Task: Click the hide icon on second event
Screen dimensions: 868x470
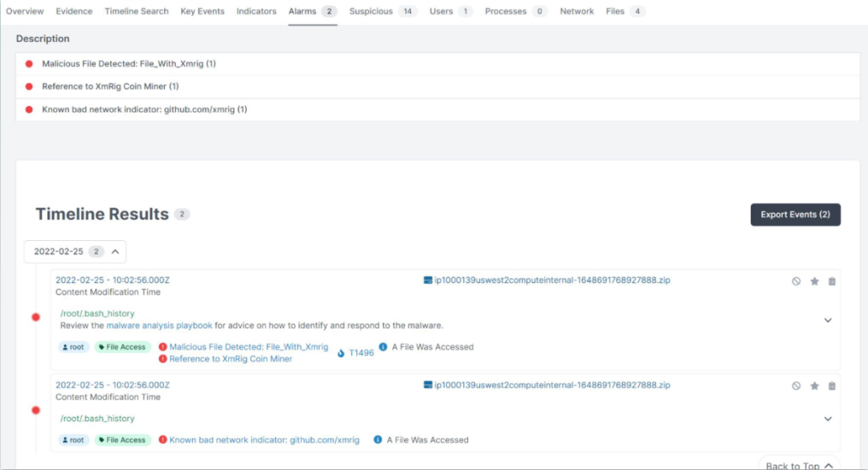Action: [x=796, y=386]
